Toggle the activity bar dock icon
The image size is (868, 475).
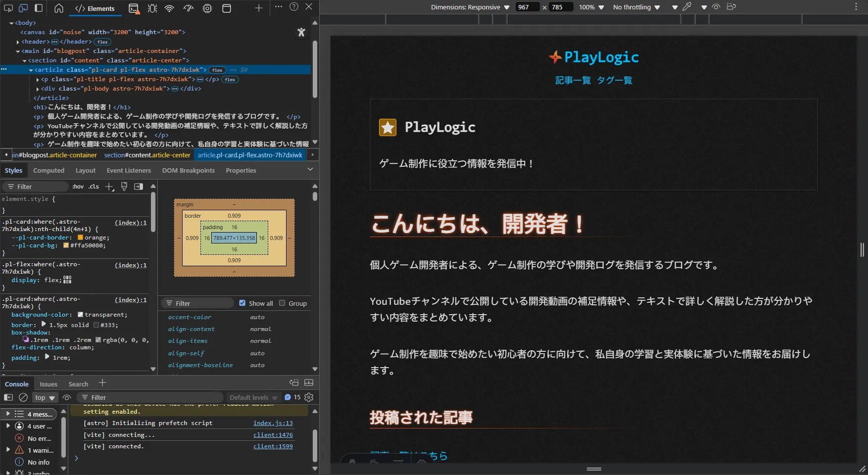pyautogui.click(x=39, y=8)
